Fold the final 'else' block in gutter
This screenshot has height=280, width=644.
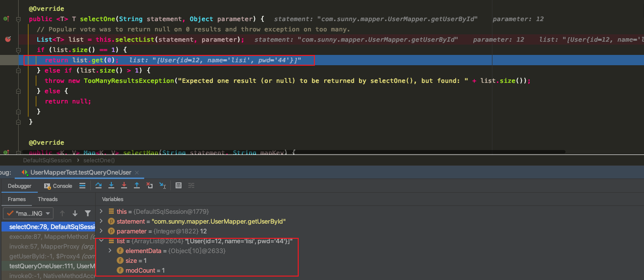19,91
